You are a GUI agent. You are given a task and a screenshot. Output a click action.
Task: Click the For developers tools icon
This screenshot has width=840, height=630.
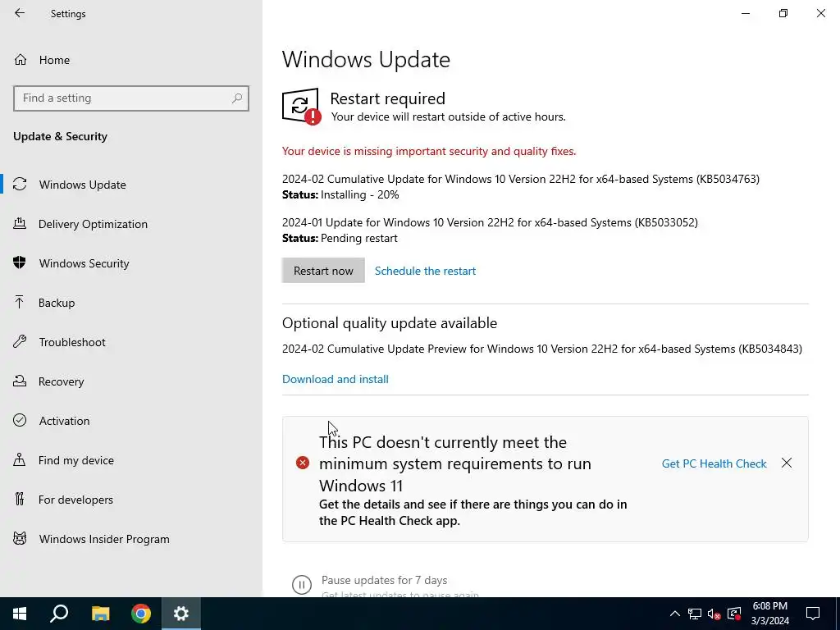point(20,500)
